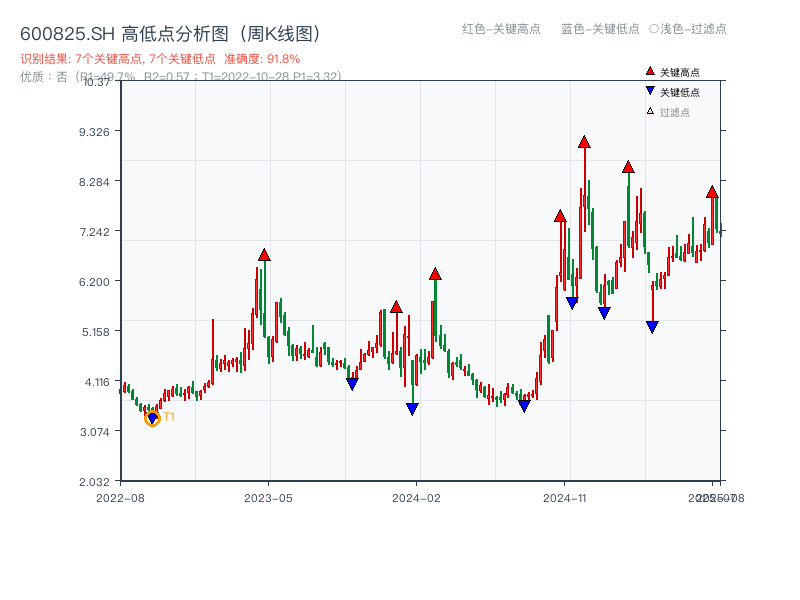Image resolution: width=800 pixels, height=600 pixels.
Task: Click the red arrow above the 2023-05 peak
Action: pyautogui.click(x=263, y=256)
